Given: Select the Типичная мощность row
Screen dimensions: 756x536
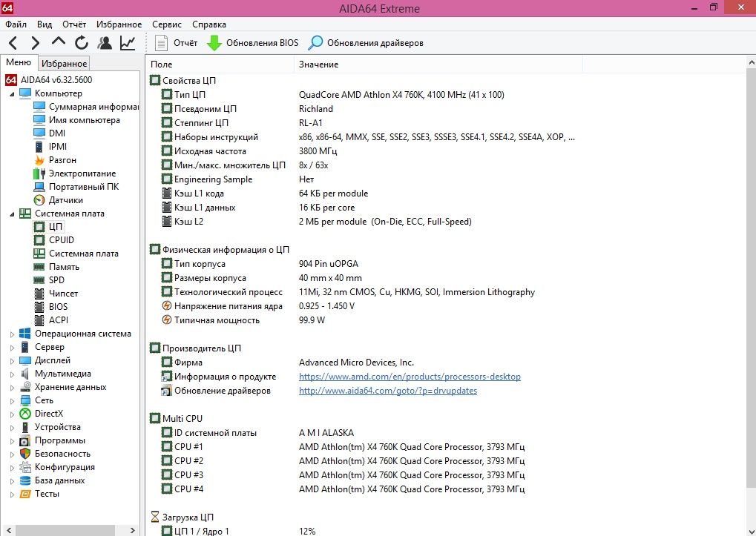Looking at the screenshot, I should (243, 320).
